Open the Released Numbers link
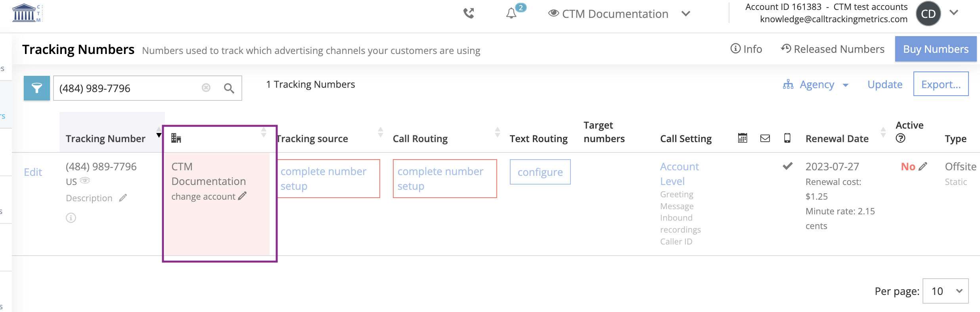980x312 pixels. point(833,49)
